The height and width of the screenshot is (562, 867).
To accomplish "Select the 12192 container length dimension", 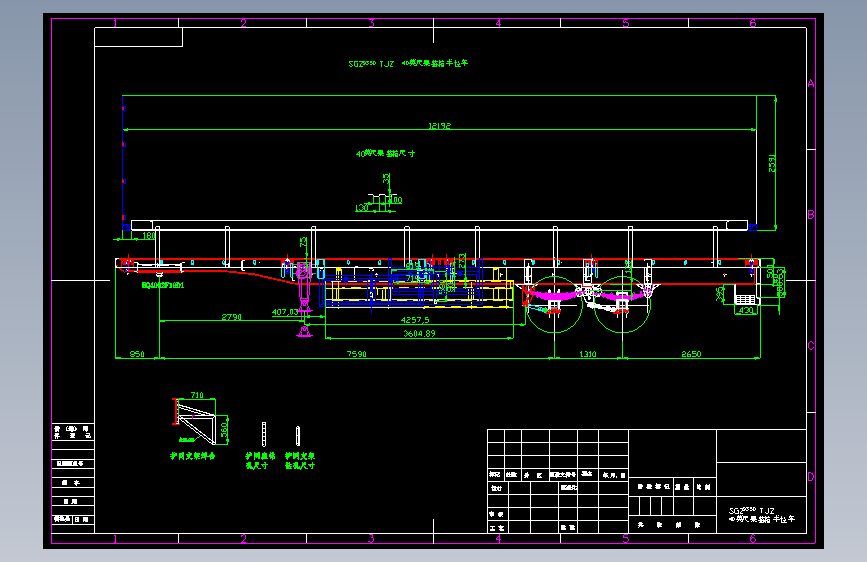I will click(x=440, y=126).
